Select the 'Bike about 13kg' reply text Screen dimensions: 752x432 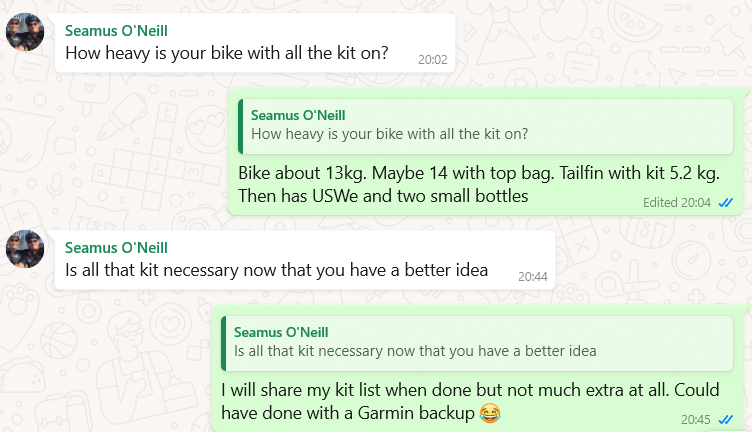[479, 185]
